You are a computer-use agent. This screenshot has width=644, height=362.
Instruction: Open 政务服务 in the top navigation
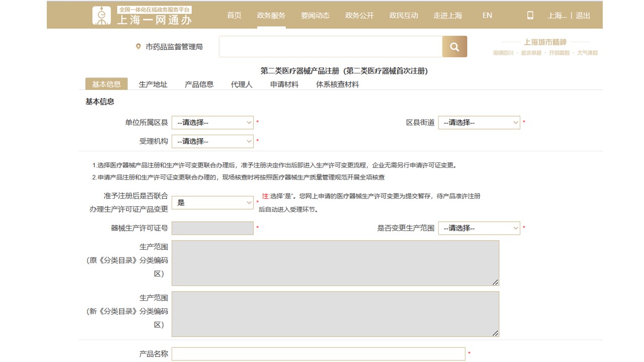click(x=271, y=16)
